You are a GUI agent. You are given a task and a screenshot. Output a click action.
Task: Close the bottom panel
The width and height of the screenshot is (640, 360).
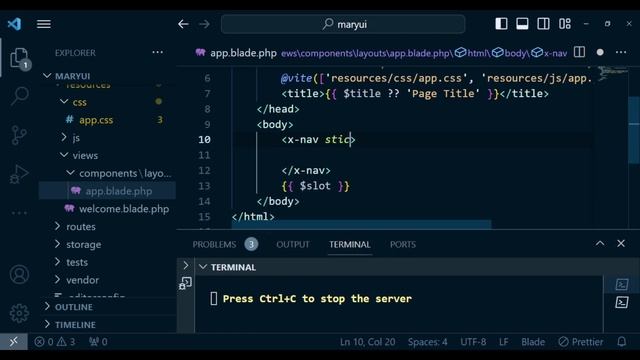tap(621, 244)
